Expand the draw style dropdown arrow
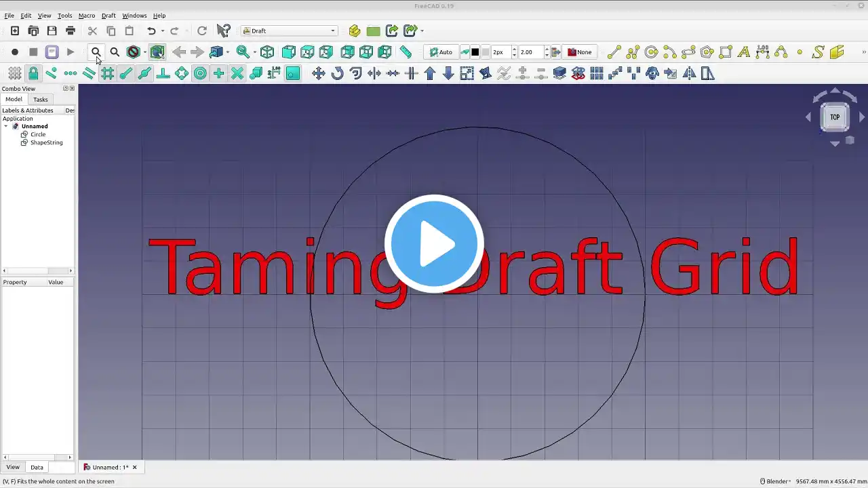The image size is (868, 488). click(x=144, y=52)
